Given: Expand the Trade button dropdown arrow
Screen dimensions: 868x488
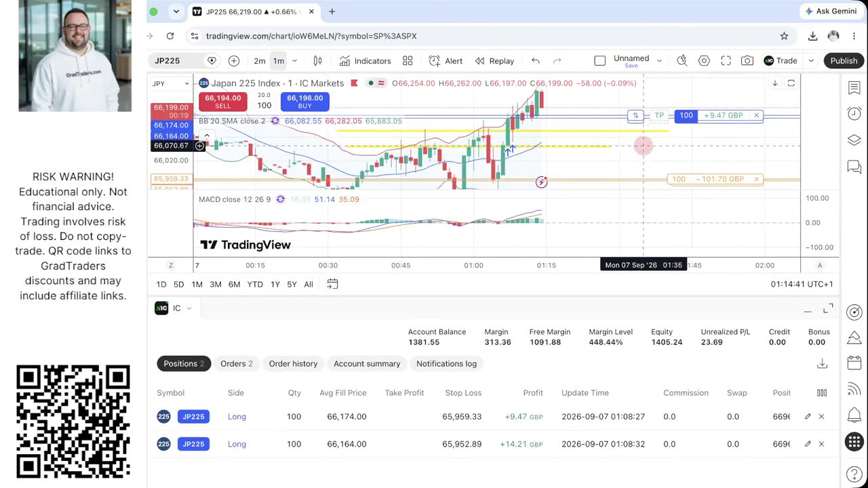Looking at the screenshot, I should point(810,61).
